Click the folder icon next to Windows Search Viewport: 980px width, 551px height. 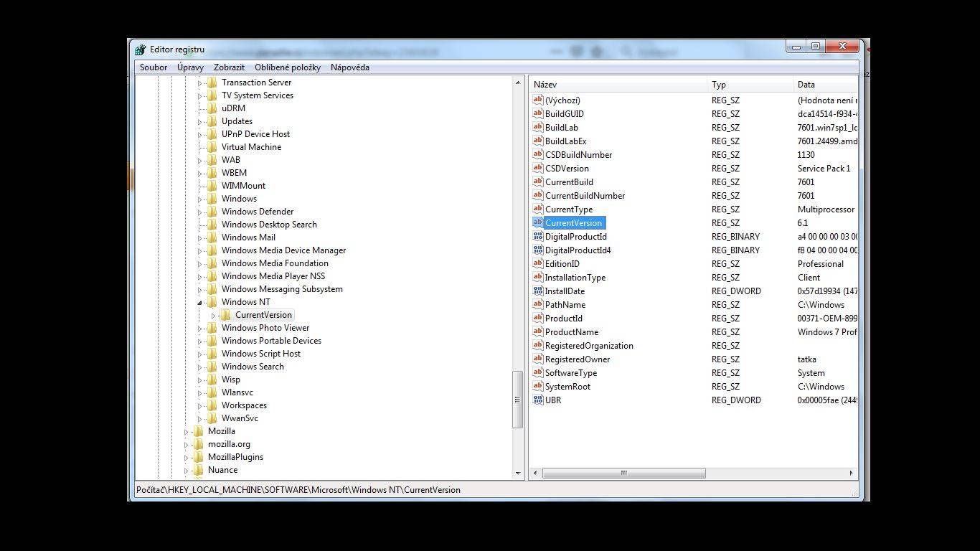pos(212,367)
